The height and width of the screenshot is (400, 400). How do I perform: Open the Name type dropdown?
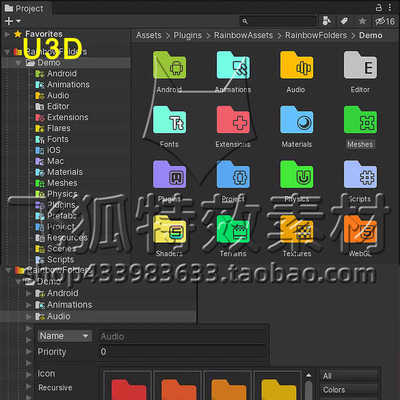[x=64, y=336]
